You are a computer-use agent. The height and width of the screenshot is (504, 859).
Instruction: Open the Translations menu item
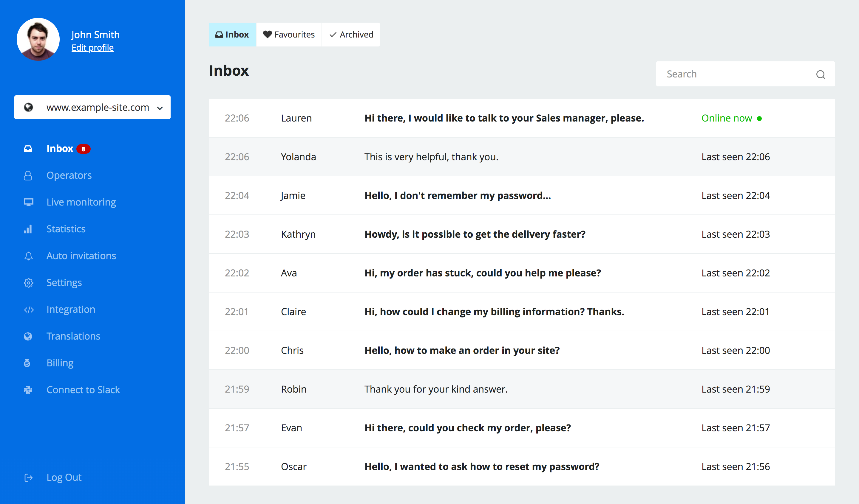(73, 336)
